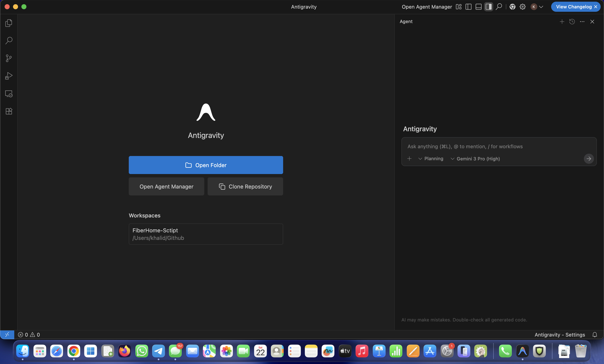Open the Run and Debug view
The width and height of the screenshot is (604, 364).
[x=9, y=76]
